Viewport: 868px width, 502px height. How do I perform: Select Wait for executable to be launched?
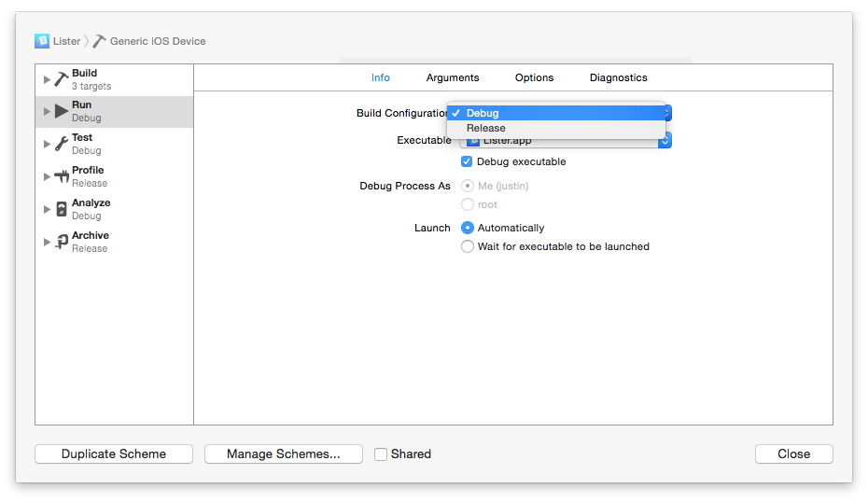coord(468,246)
